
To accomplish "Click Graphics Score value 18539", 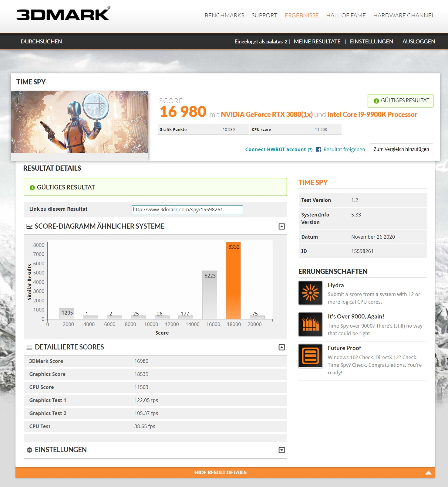I will click(x=141, y=374).
